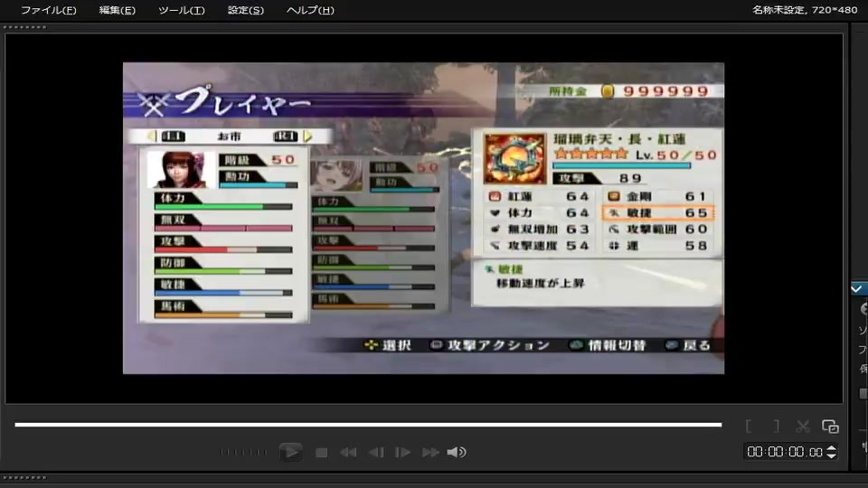Click the 999999 gold amount in preview
The height and width of the screenshot is (488, 868).
tap(666, 91)
